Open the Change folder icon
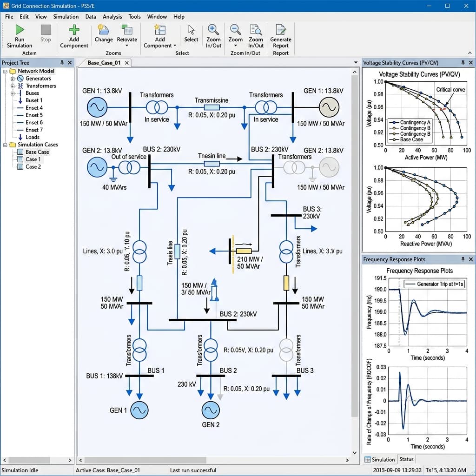The width and height of the screenshot is (476, 476). point(104,29)
